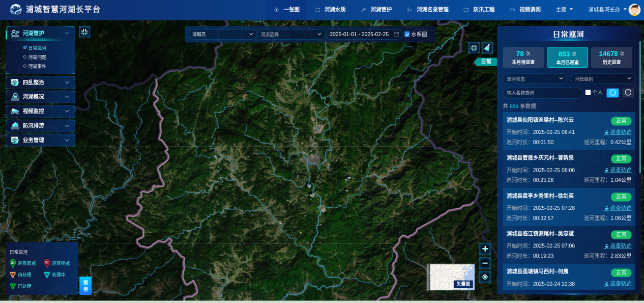Viewport: 644px width, 303px height.
Task: Open the 河长级别 dropdown
Action: point(602,79)
